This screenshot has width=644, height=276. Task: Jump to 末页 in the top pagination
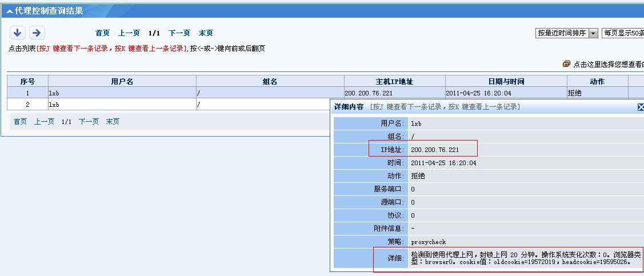coord(206,33)
